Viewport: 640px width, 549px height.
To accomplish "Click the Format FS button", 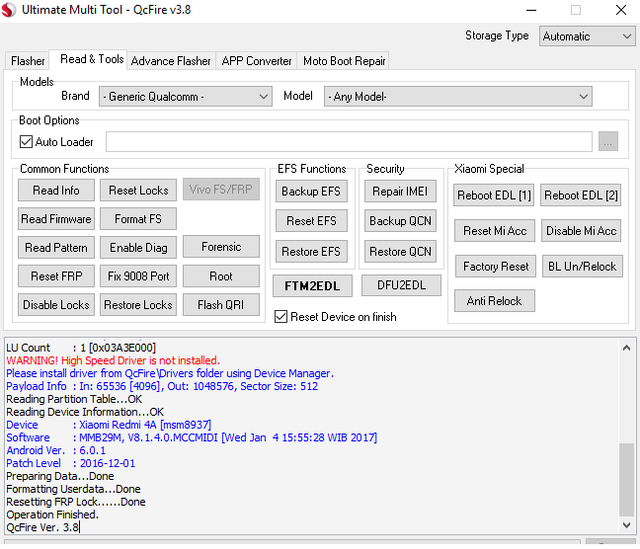I will 138,219.
